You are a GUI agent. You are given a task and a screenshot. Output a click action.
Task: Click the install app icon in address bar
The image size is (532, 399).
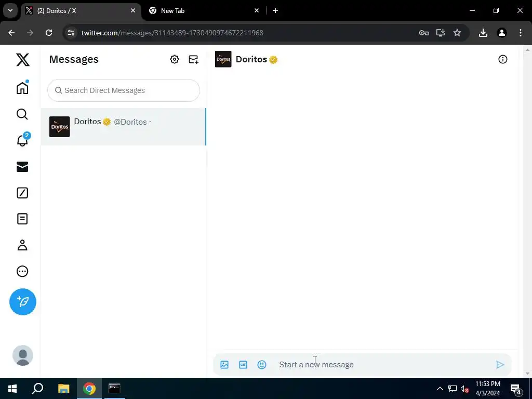click(x=440, y=33)
